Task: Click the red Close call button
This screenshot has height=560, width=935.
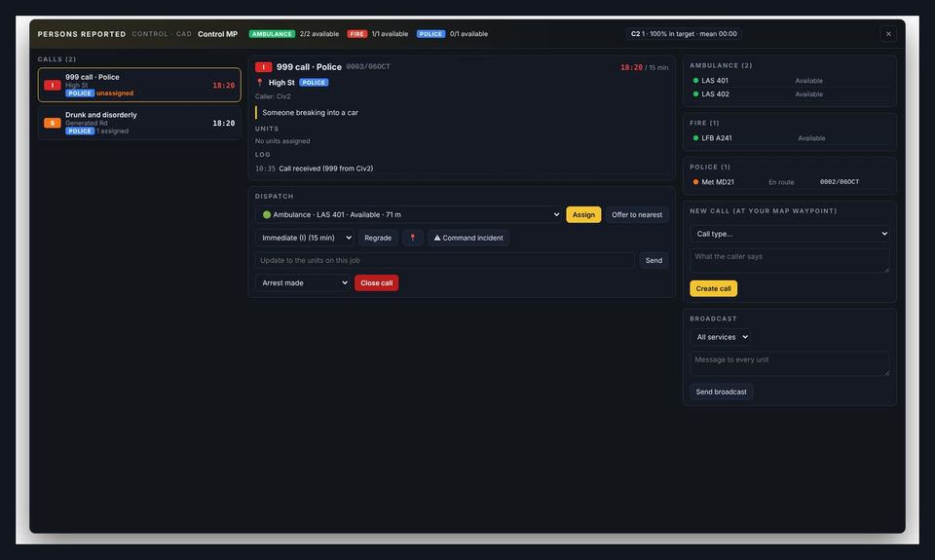Action: [376, 282]
